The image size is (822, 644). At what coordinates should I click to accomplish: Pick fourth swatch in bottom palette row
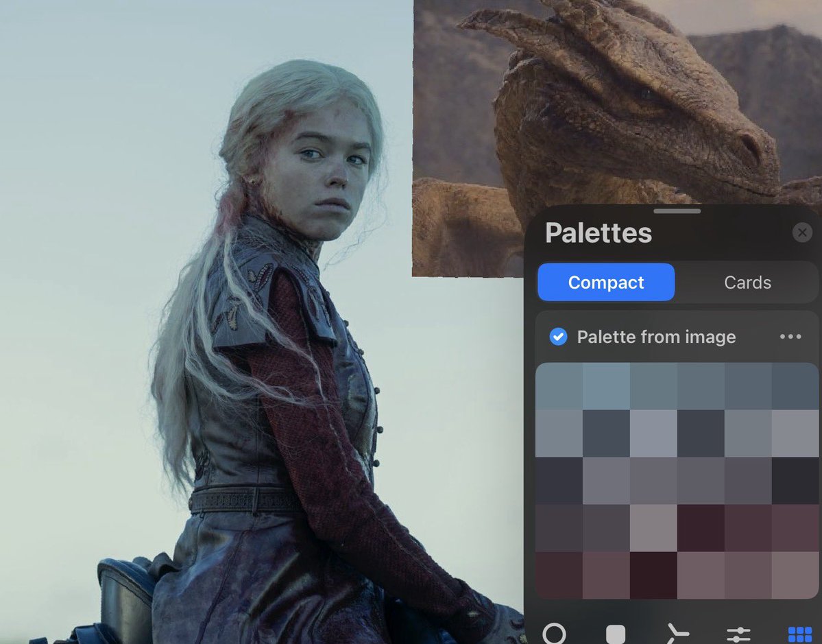(701, 575)
